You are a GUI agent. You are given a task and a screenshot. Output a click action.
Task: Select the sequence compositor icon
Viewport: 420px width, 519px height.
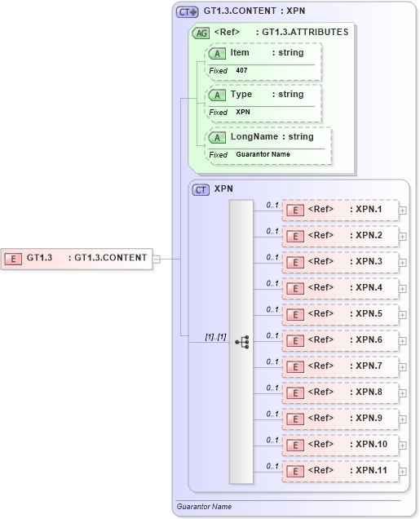242,342
